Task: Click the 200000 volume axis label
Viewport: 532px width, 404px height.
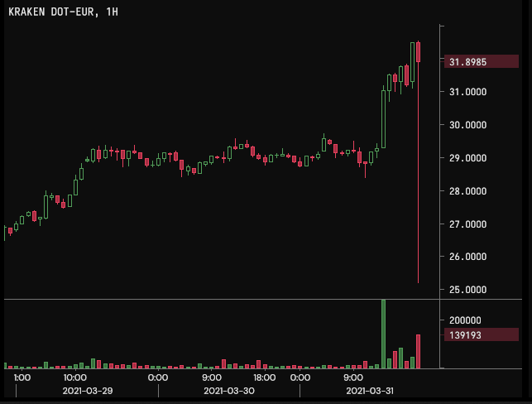Action: click(x=465, y=320)
